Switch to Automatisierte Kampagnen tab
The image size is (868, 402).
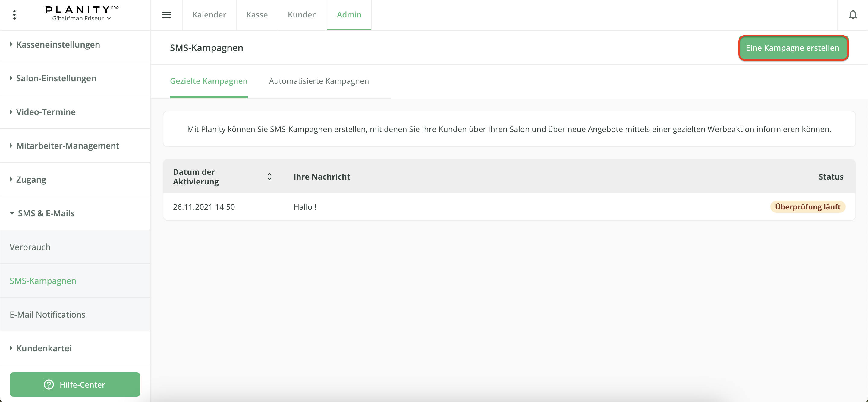tap(319, 81)
